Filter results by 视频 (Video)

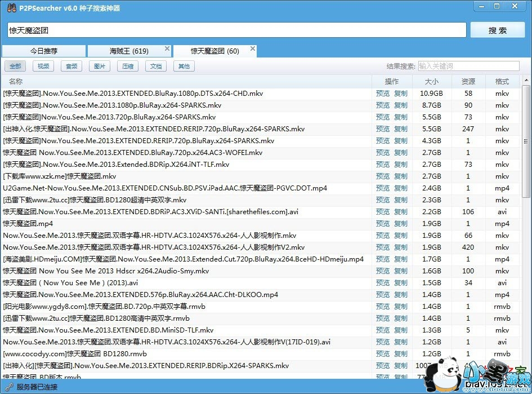point(43,66)
